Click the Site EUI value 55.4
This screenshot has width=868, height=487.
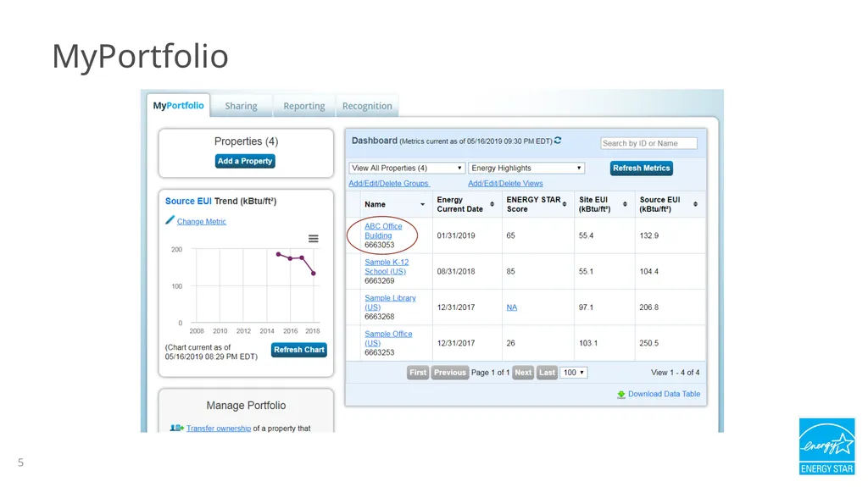[586, 235]
